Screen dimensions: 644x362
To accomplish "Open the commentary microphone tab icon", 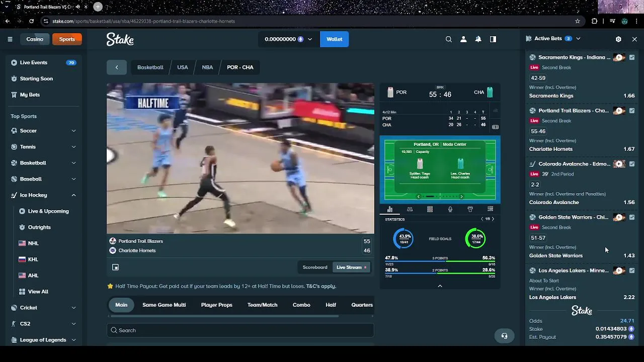I will [x=450, y=209].
